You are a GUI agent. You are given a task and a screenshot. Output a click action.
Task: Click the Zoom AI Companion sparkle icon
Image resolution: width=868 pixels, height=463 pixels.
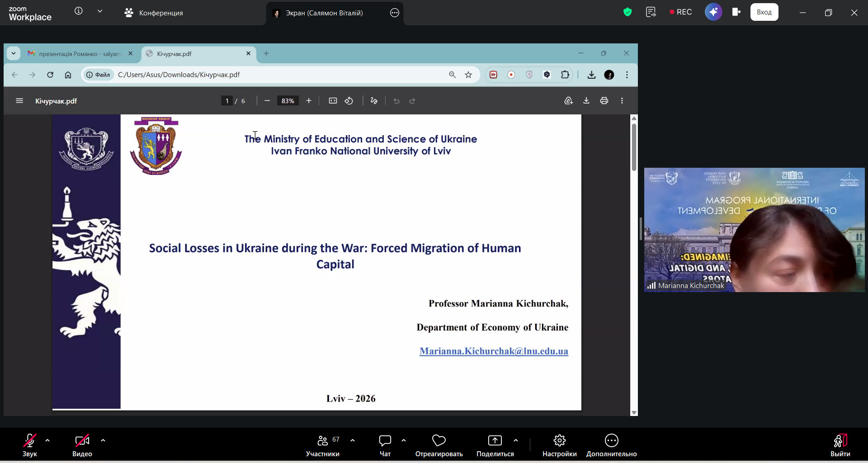pos(713,12)
